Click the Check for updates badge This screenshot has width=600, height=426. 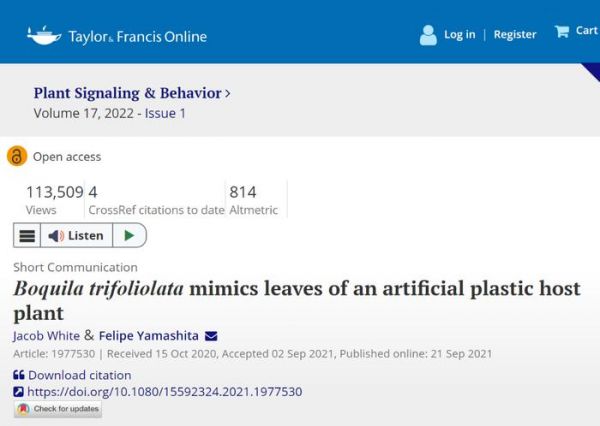coord(58,409)
